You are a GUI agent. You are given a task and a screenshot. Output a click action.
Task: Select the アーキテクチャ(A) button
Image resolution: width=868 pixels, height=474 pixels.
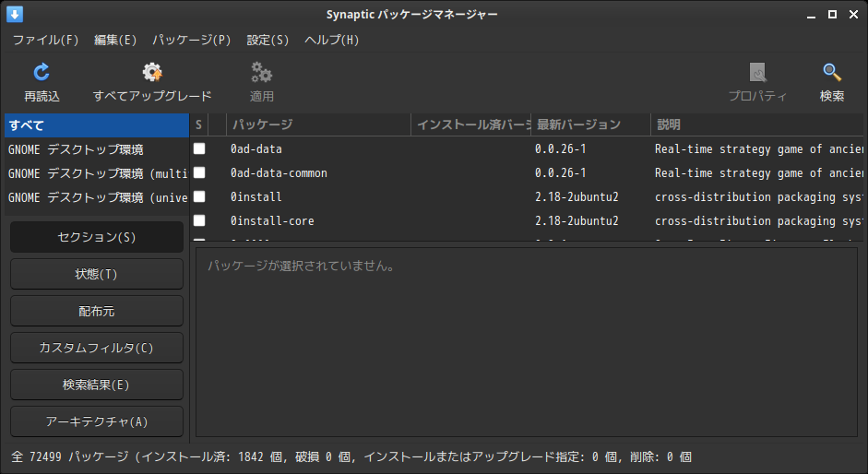coord(97,421)
